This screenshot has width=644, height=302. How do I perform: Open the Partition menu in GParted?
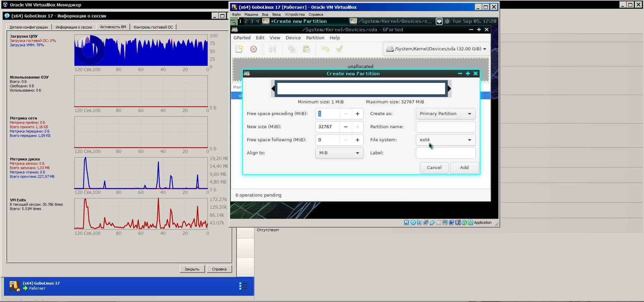(315, 38)
